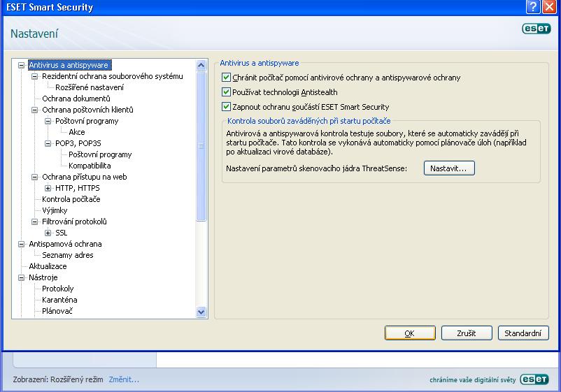Click the tree vertical scrollbar thumb
Viewport: 561px width, 392px height.
[201, 146]
